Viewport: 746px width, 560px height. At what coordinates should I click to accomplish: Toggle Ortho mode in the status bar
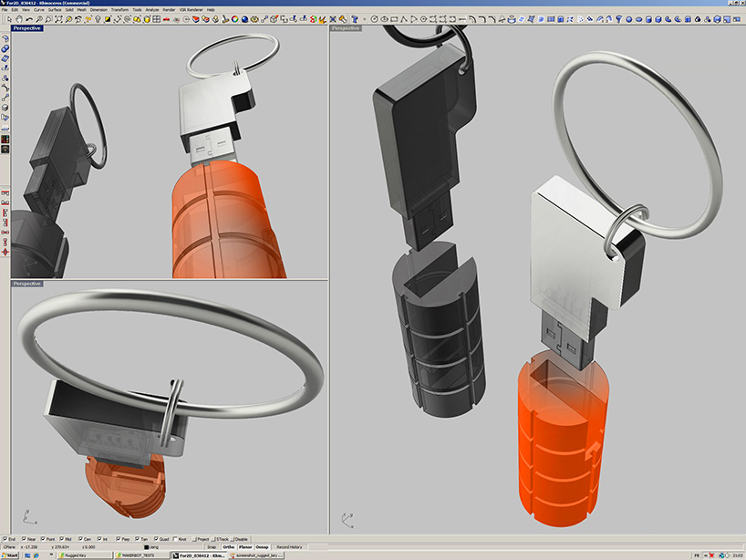coord(229,544)
